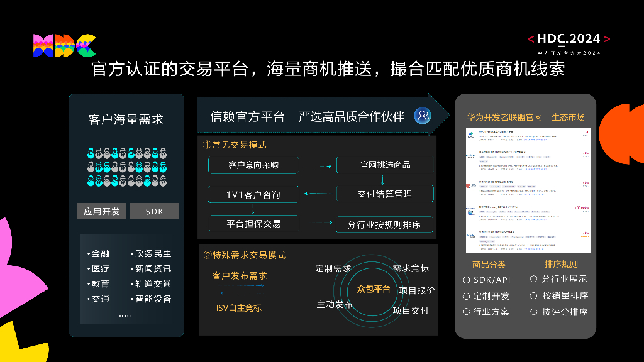The height and width of the screenshot is (362, 644).
Task: Click the 严选高品质合作伙伴 banner text
Action: [x=352, y=117]
